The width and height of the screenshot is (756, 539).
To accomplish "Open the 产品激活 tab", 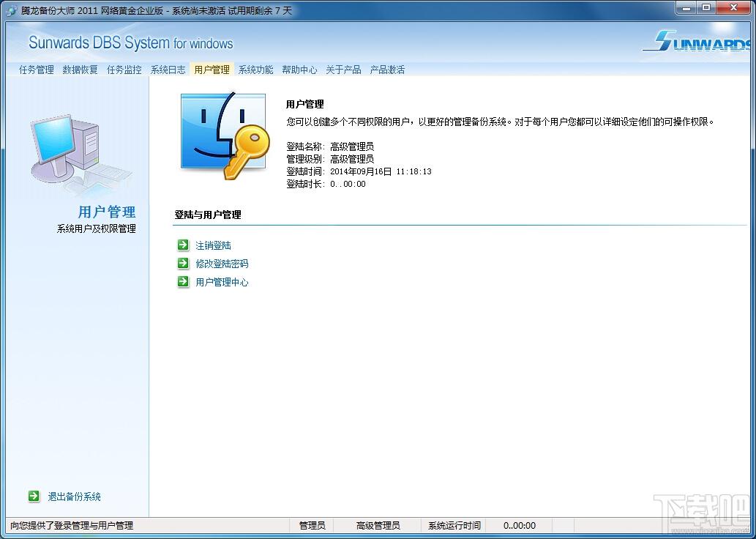I will [387, 70].
